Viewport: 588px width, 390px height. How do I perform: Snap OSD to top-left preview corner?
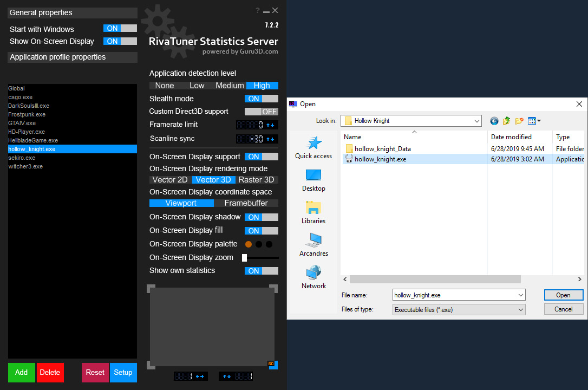[x=151, y=288]
